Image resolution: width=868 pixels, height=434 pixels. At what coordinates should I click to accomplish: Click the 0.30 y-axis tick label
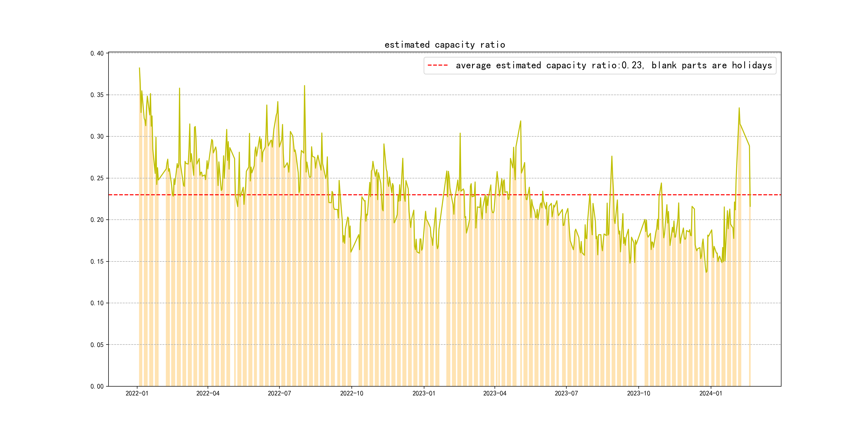(97, 136)
